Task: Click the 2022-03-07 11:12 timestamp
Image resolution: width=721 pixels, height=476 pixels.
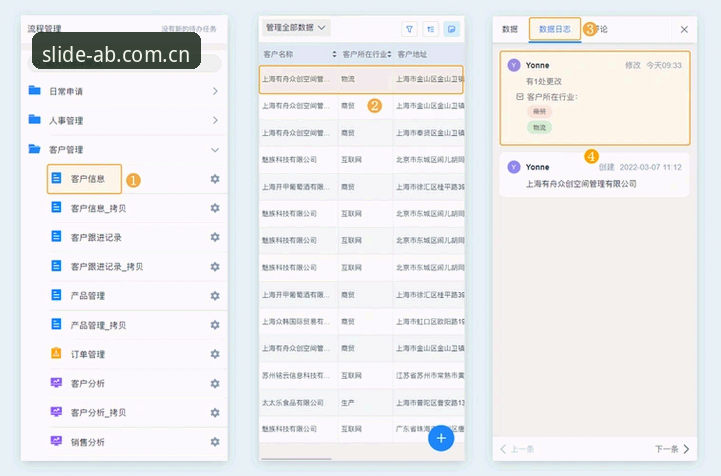Action: 650,167
